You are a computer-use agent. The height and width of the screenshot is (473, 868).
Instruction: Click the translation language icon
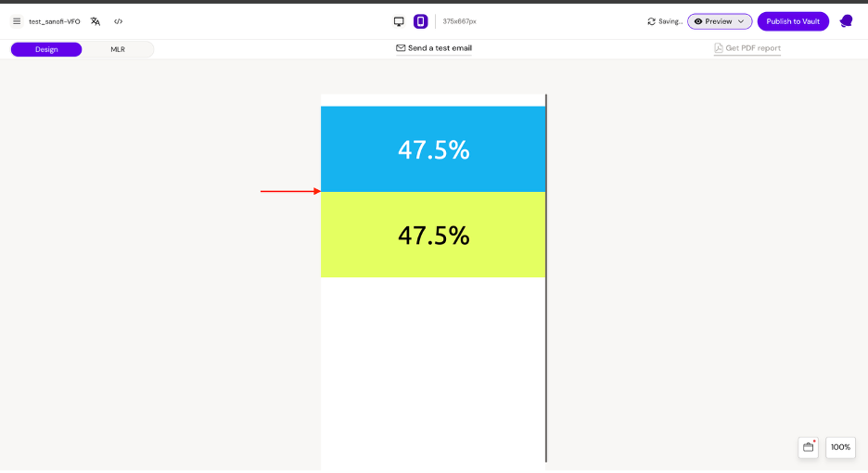[96, 21]
